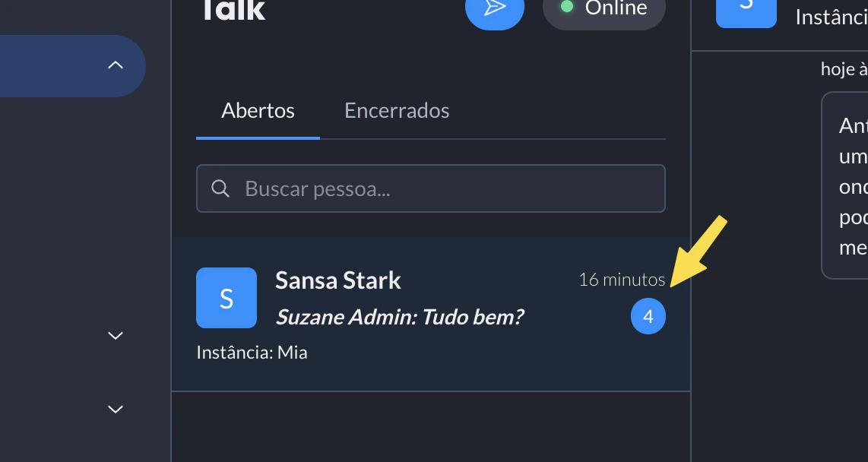Screen dimensions: 868x462
Task: Open Sansa Stark's blue avatar
Action: tap(227, 298)
